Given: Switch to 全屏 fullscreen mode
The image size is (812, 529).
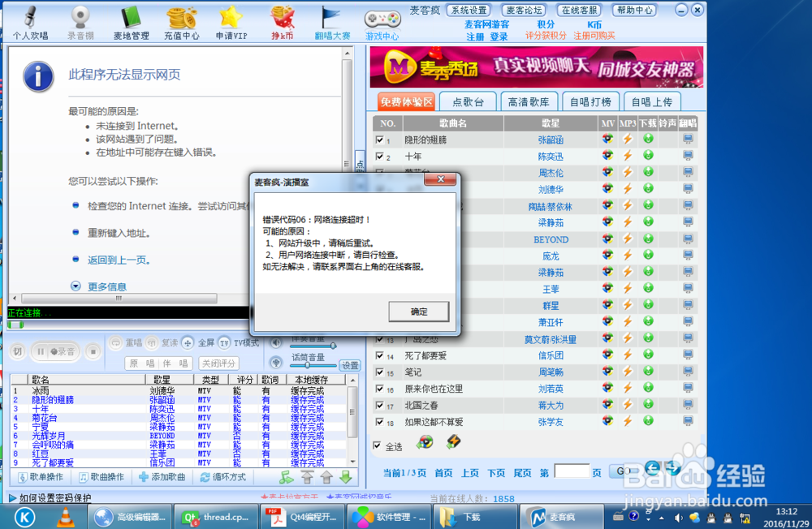Looking at the screenshot, I should (x=188, y=342).
